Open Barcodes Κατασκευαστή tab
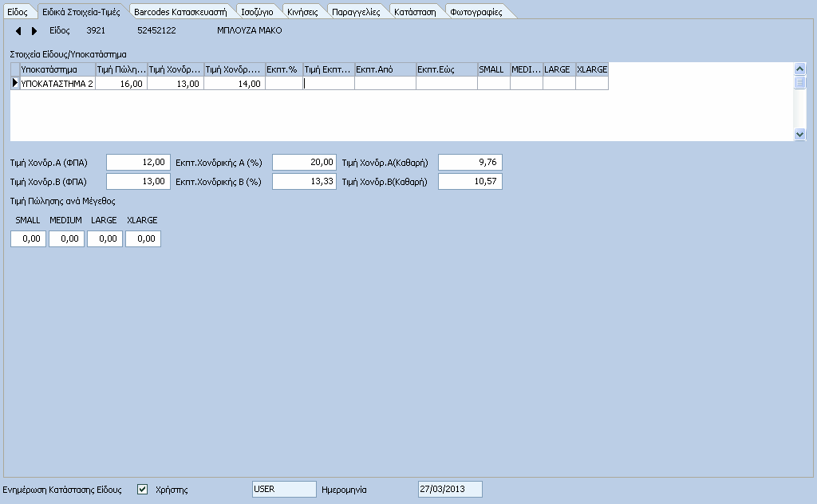This screenshot has height=504, width=817. (180, 11)
